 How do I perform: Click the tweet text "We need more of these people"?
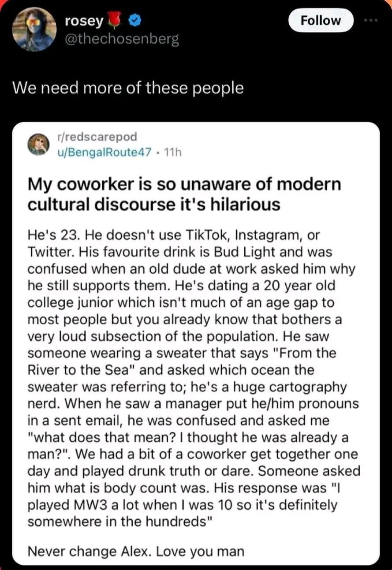coord(128,88)
